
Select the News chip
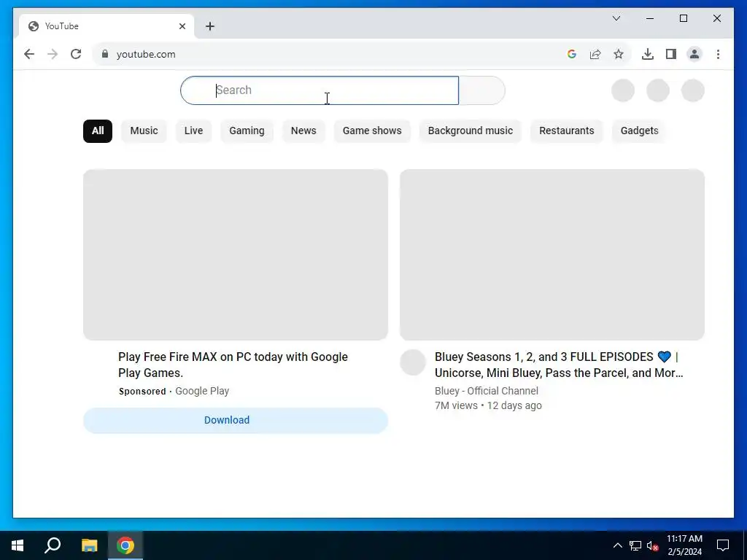[303, 131]
